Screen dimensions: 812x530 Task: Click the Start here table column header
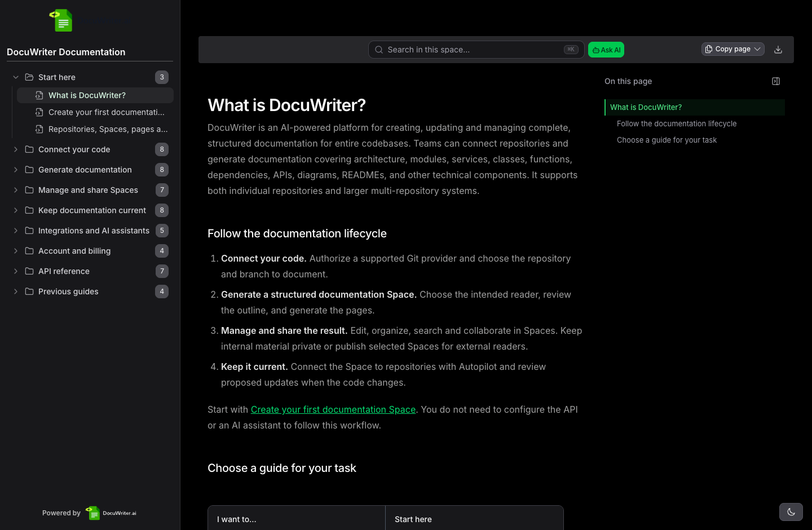[x=413, y=519]
